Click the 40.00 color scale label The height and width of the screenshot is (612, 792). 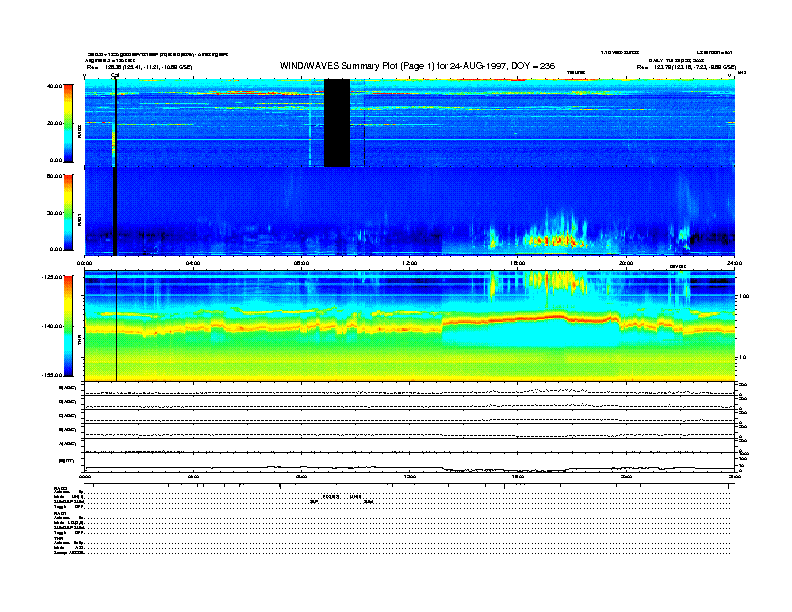coord(54,86)
